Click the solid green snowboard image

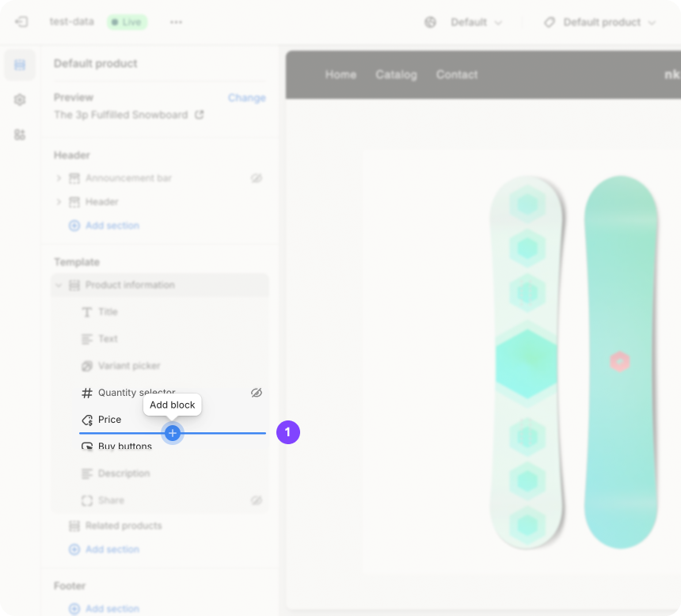pyautogui.click(x=621, y=363)
